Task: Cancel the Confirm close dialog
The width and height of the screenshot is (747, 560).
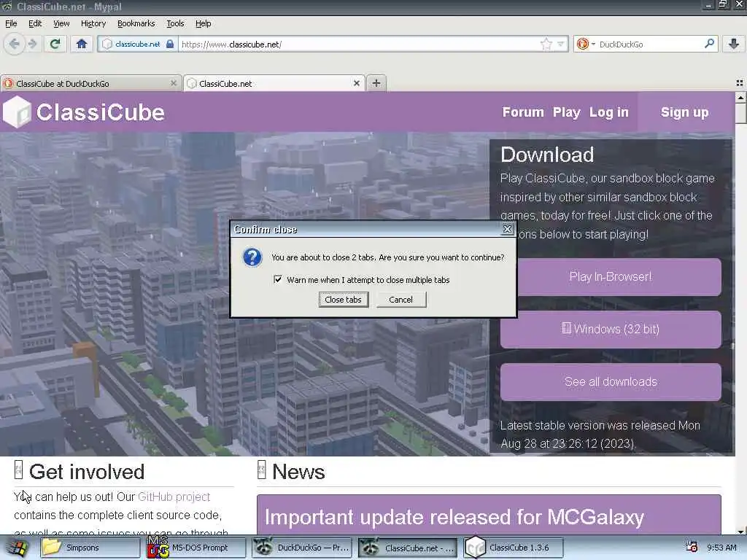Action: pos(400,300)
